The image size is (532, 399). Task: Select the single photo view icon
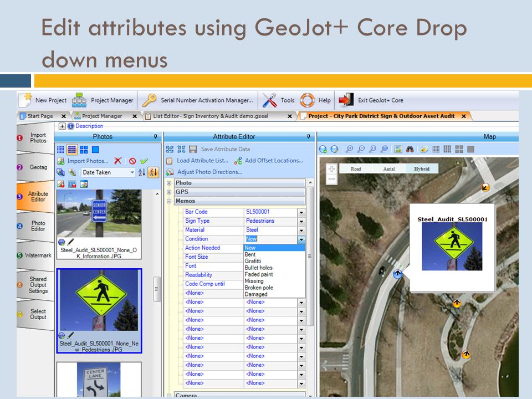point(95,150)
